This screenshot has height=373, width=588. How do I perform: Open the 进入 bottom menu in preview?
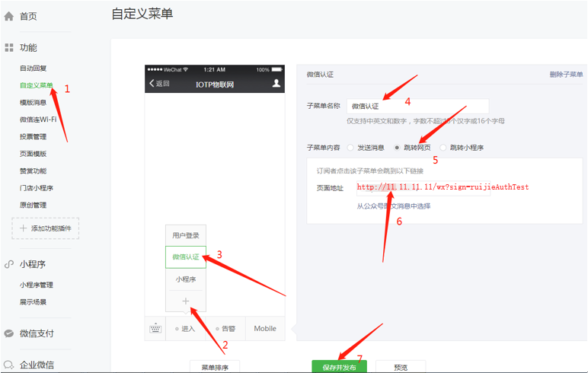click(186, 329)
